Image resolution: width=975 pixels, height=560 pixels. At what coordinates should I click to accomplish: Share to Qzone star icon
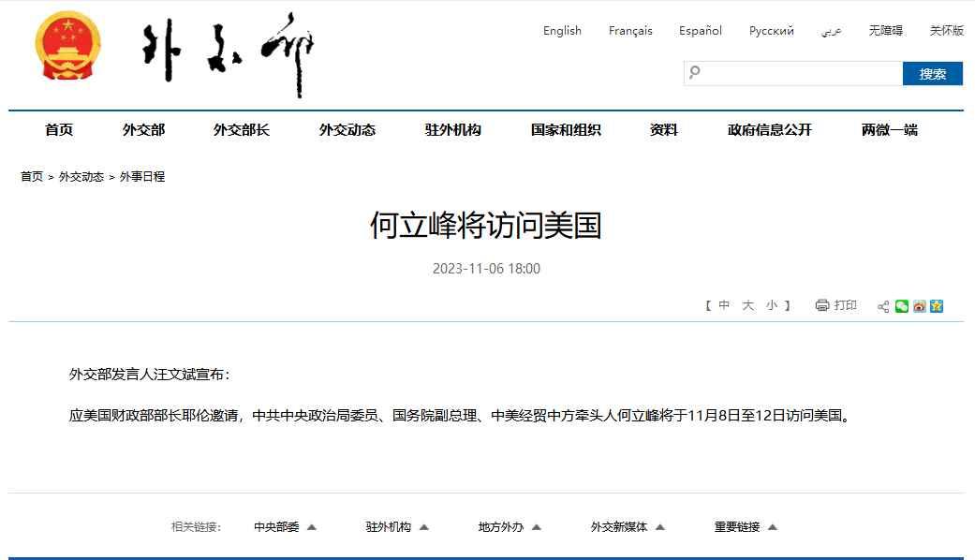[936, 306]
